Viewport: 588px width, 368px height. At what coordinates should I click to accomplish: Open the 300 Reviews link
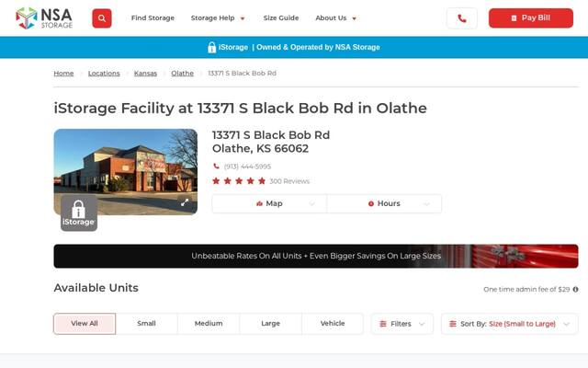[x=289, y=181]
